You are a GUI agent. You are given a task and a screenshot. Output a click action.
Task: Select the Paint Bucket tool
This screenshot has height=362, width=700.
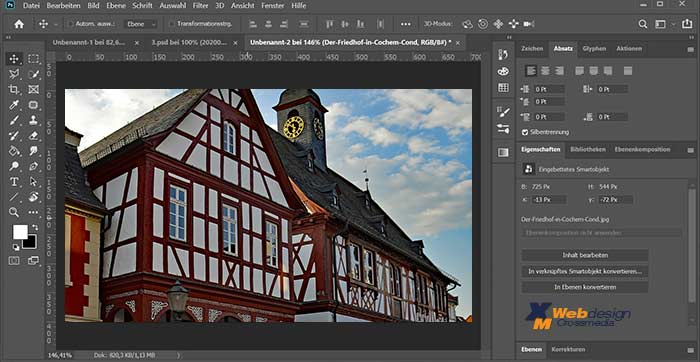pos(14,151)
